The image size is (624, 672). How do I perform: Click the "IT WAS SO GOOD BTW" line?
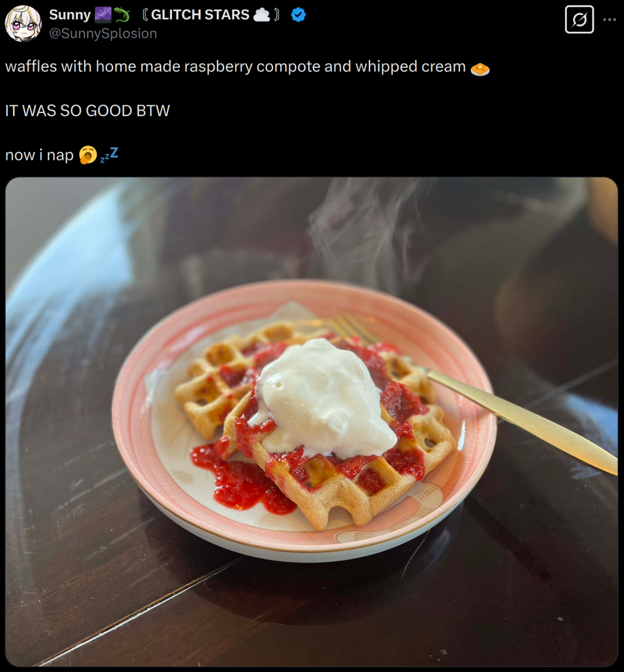pyautogui.click(x=88, y=111)
